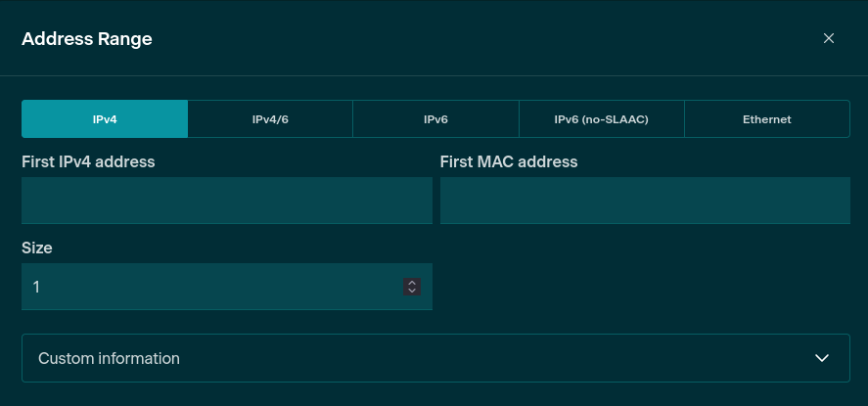This screenshot has height=406, width=868.
Task: Increase Size with the up arrow
Action: pos(412,283)
